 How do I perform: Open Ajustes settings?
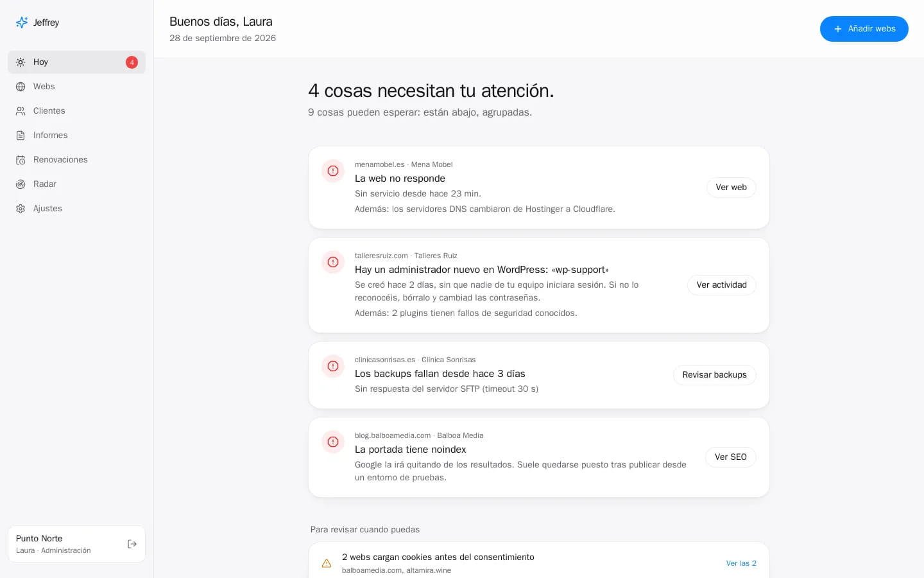[x=76, y=209]
